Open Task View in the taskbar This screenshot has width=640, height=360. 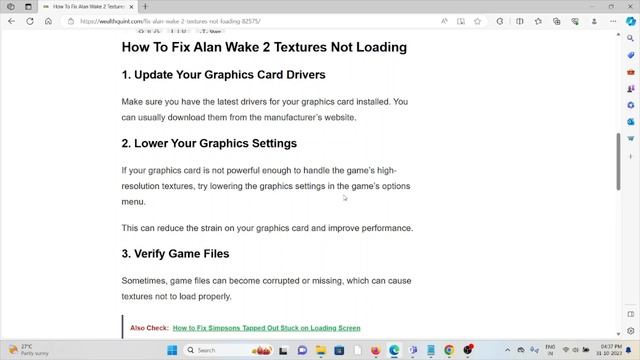[x=283, y=350]
